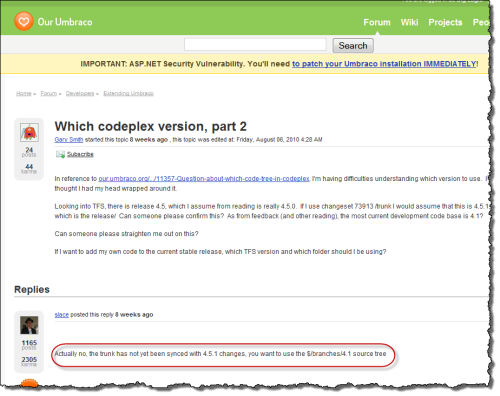Click the Replies heading
500x396 pixels.
(x=32, y=289)
